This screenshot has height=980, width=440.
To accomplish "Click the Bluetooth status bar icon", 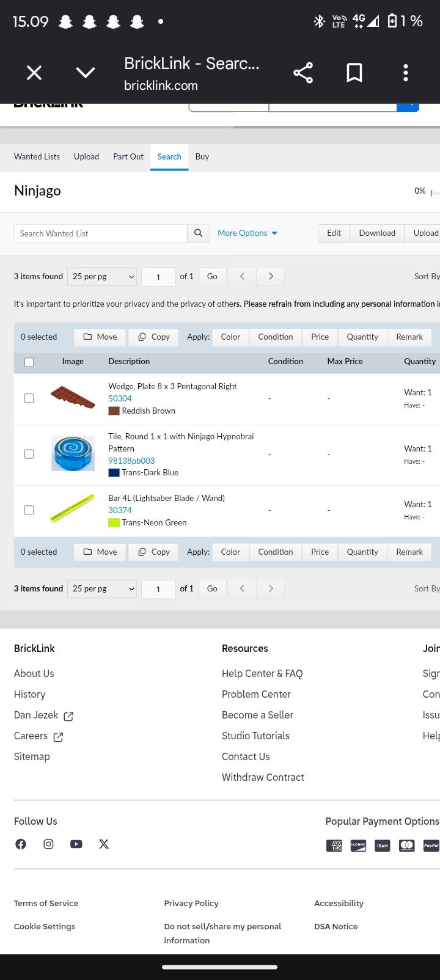I will [319, 21].
